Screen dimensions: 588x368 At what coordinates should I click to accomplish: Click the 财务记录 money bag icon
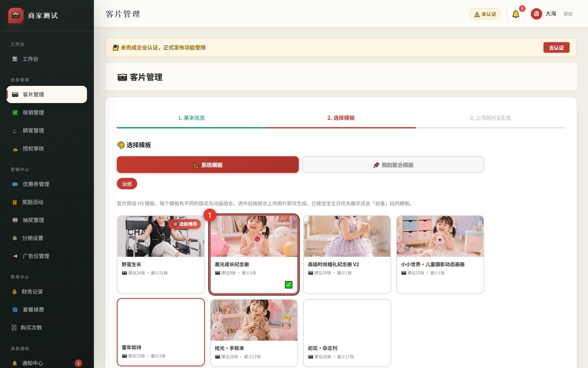15,292
